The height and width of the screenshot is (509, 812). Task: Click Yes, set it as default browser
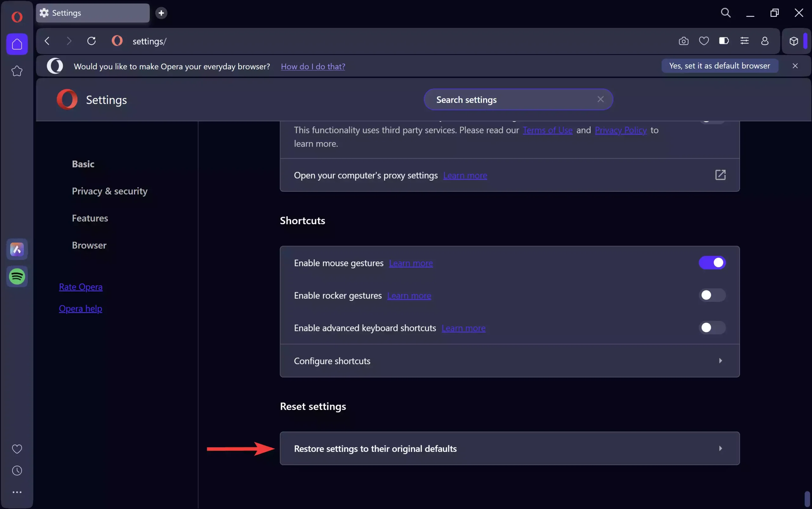(x=719, y=66)
